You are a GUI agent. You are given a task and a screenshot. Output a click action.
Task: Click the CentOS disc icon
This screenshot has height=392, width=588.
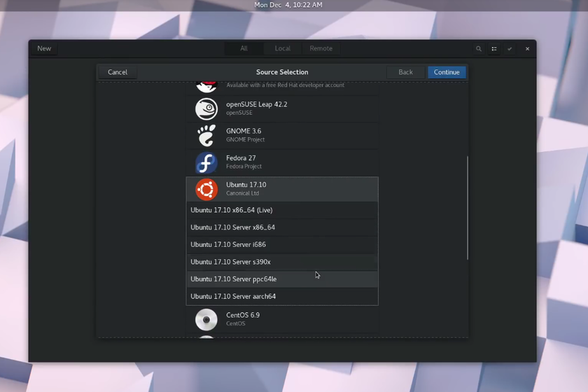206,320
